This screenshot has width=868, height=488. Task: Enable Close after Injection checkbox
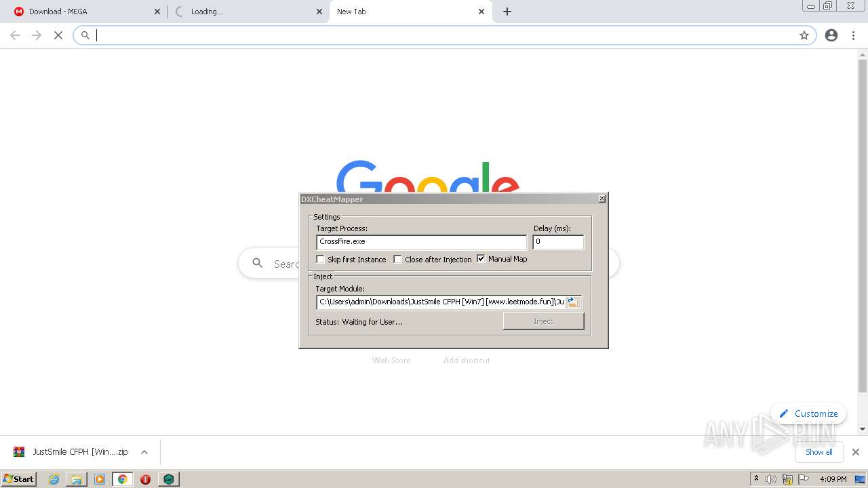[398, 260]
